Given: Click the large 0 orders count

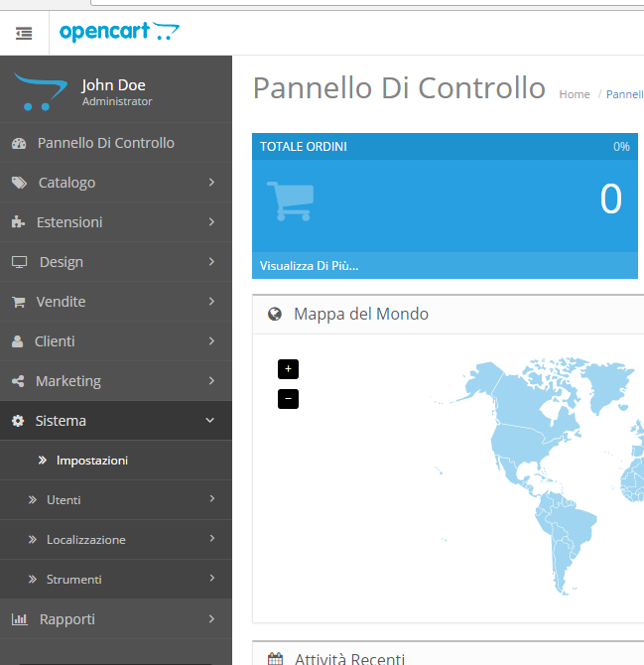Looking at the screenshot, I should point(611,199).
